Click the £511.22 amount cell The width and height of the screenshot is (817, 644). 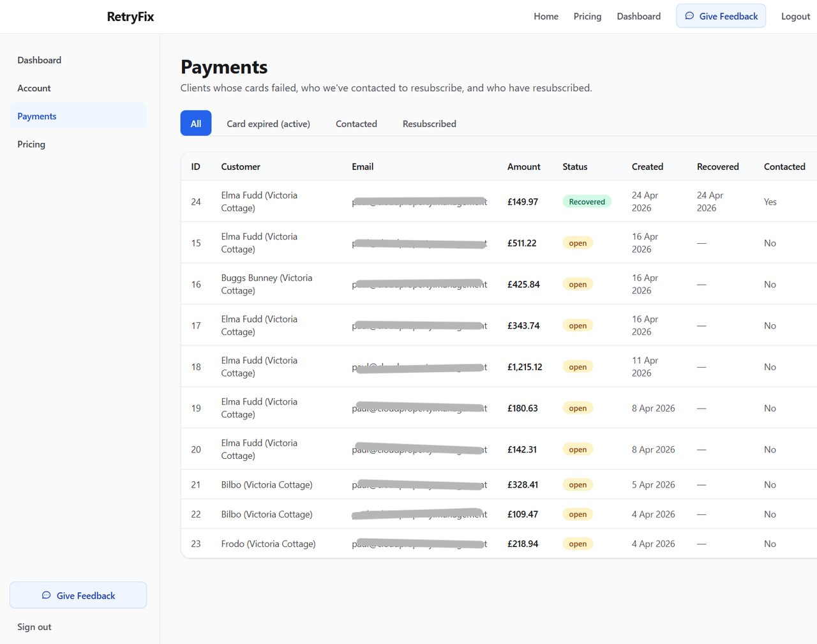(522, 243)
